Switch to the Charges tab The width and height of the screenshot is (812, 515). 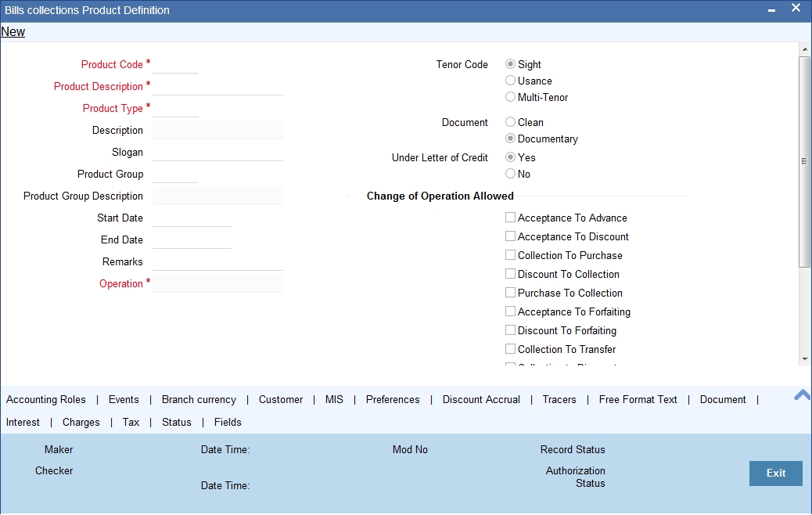pyautogui.click(x=81, y=423)
